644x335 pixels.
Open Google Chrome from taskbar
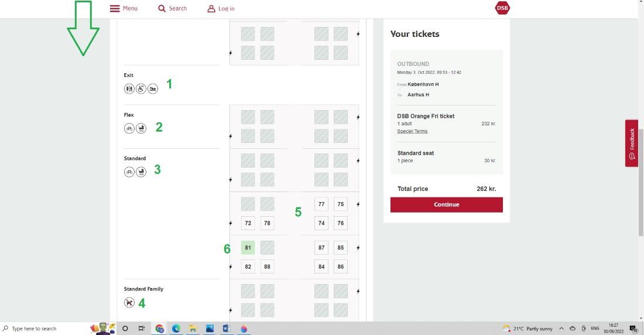click(159, 329)
